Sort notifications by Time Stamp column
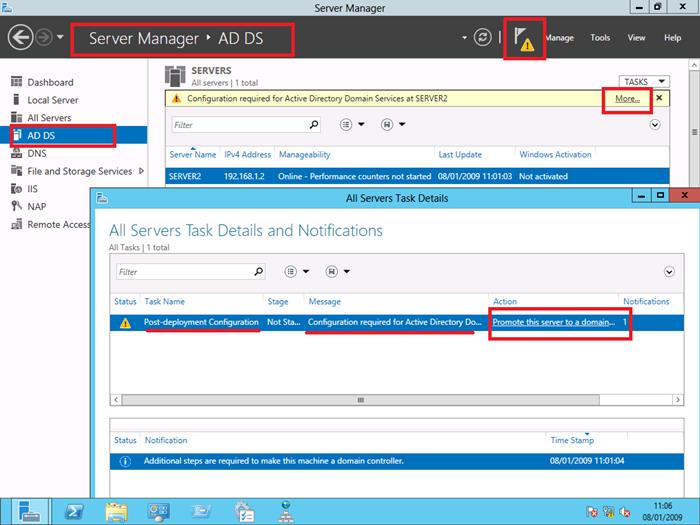700x525 pixels. [572, 440]
